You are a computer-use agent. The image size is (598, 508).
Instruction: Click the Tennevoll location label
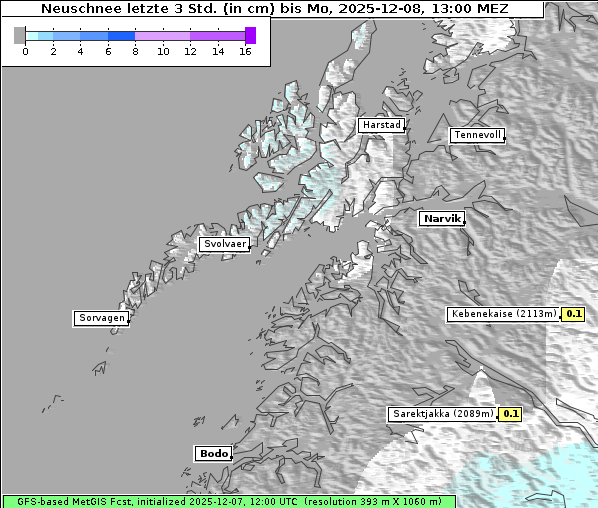click(x=477, y=135)
